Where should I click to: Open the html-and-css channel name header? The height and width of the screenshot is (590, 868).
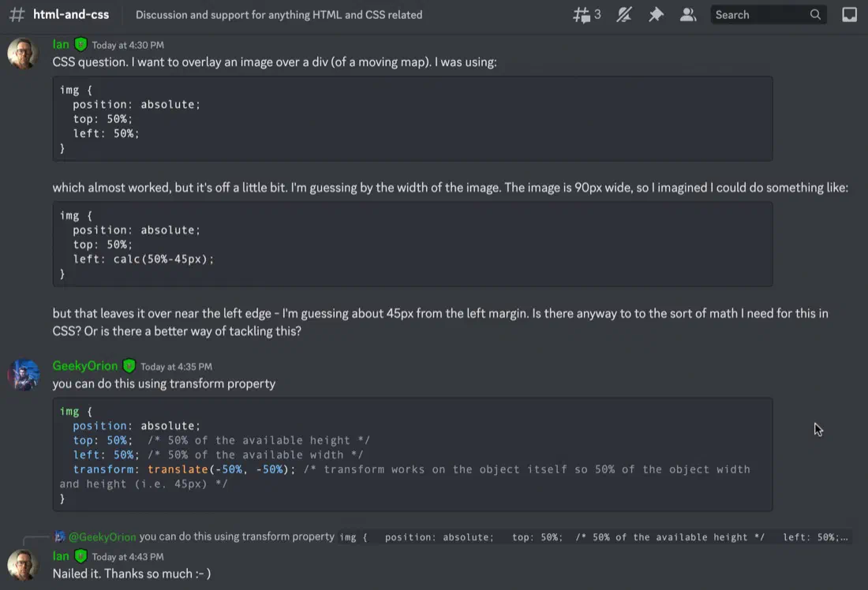[71, 15]
